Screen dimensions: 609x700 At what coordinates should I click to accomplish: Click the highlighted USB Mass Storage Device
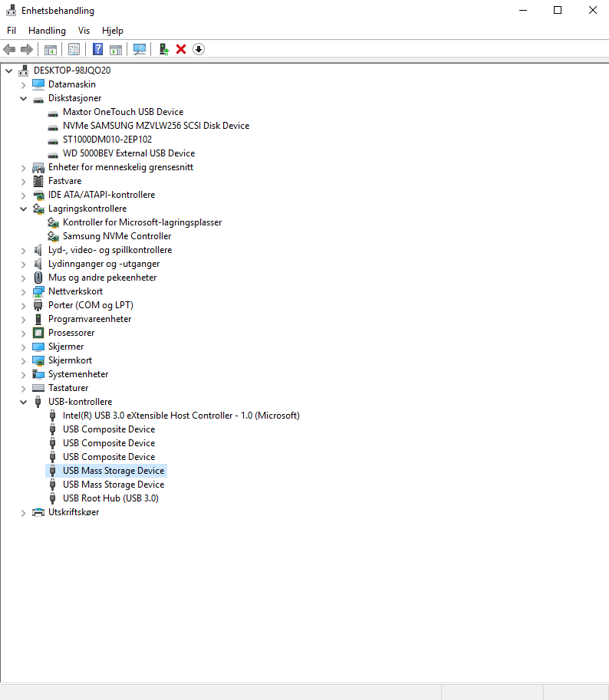tap(114, 471)
